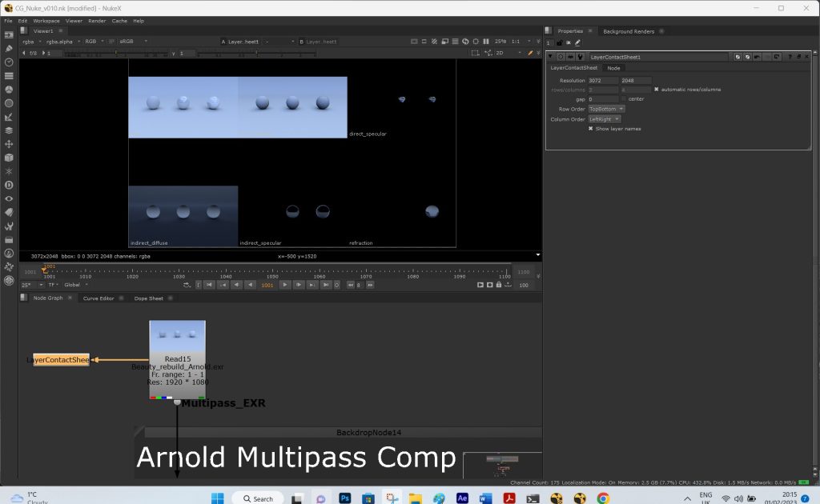Uncheck Show layer names
This screenshot has height=504, width=820.
[x=591, y=129]
